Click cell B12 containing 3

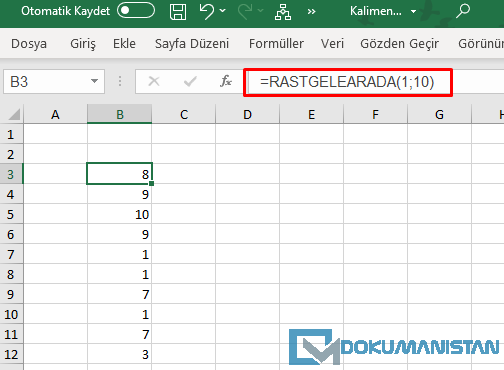(120, 354)
